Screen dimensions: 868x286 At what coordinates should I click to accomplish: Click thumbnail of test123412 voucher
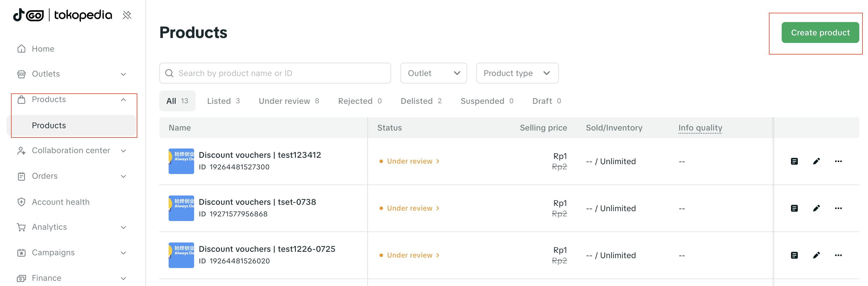point(181,161)
